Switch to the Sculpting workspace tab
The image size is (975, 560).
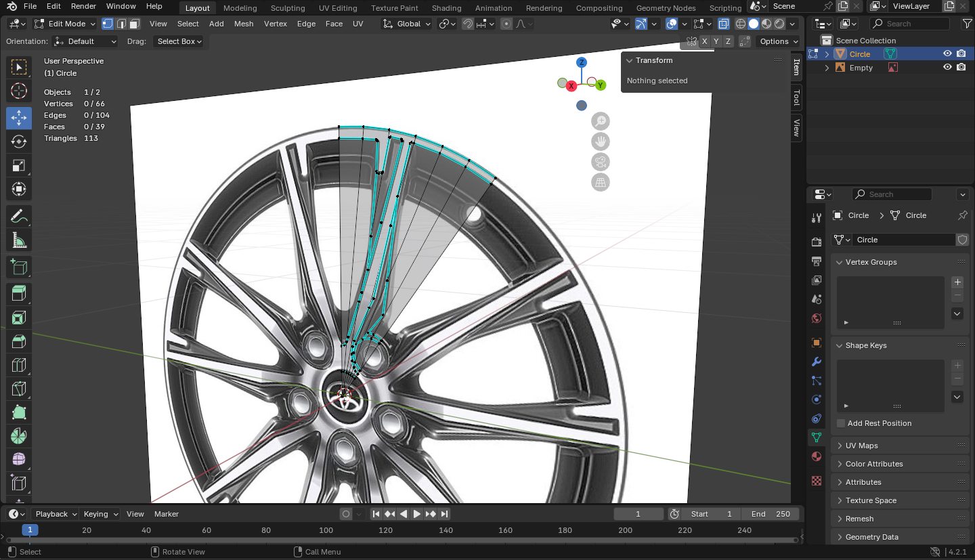(288, 8)
